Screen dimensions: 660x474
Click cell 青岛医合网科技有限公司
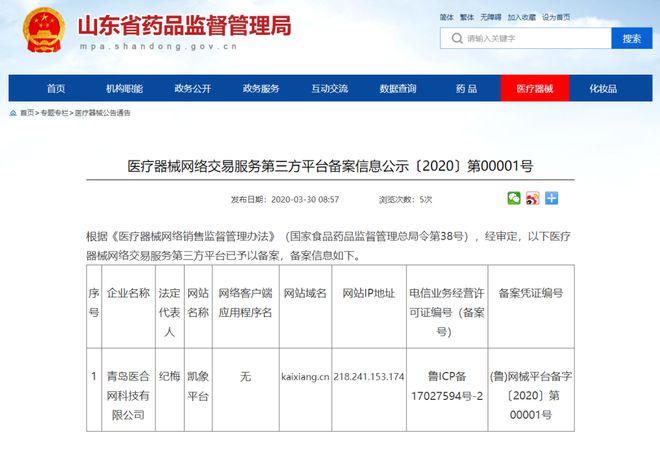coord(128,395)
